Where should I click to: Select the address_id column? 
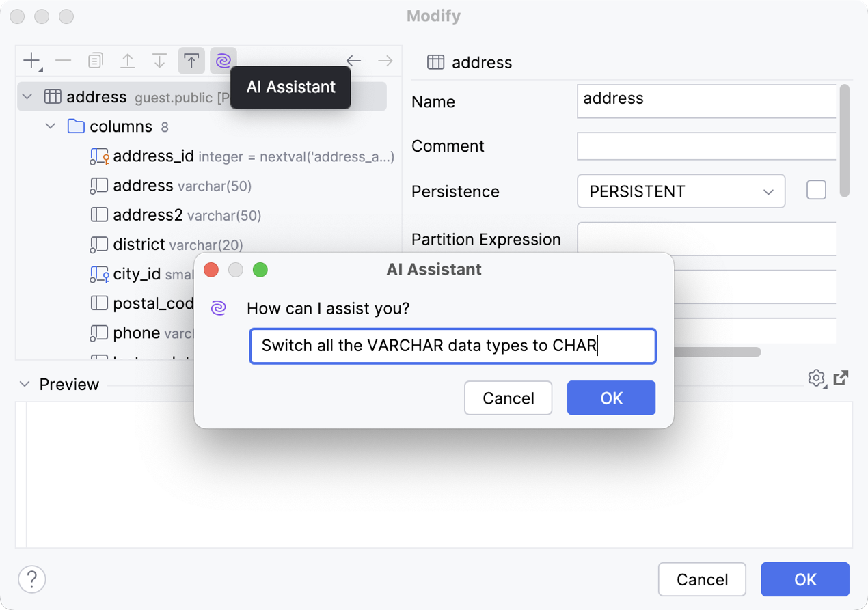click(153, 156)
